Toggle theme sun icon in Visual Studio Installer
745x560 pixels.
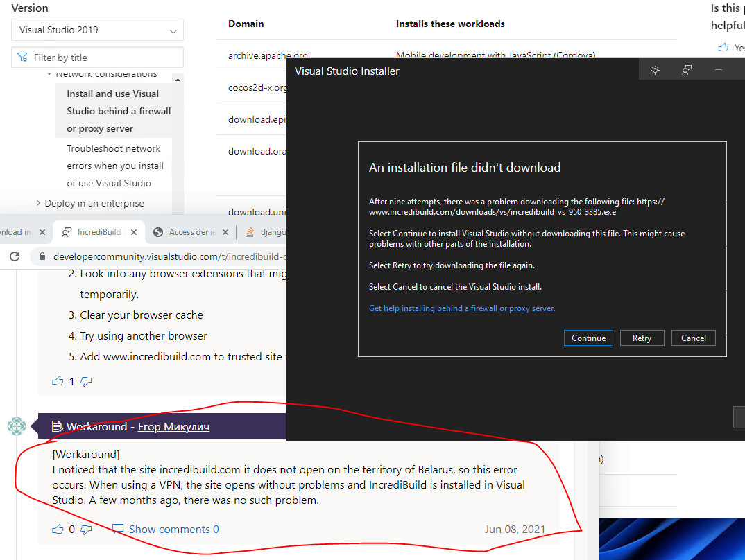(656, 70)
